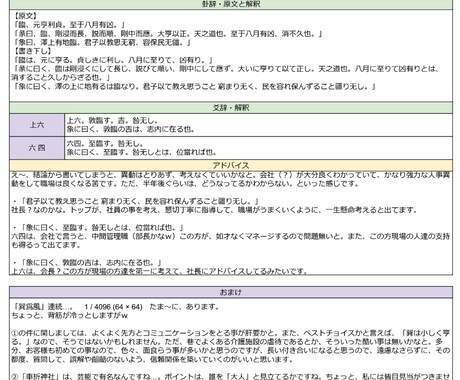Click the line containing "半年後ぐらいは"
Image resolution: width=460 pixels, height=380 pixels.
point(185,183)
